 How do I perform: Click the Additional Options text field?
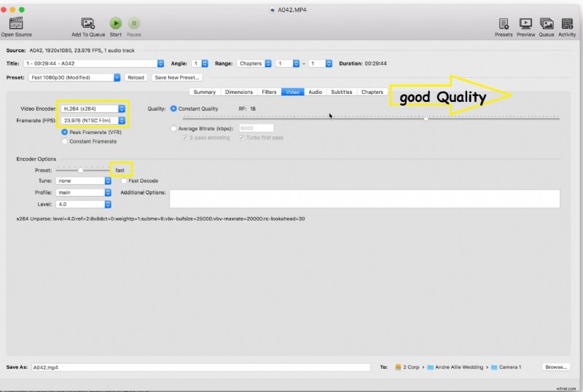tap(364, 198)
